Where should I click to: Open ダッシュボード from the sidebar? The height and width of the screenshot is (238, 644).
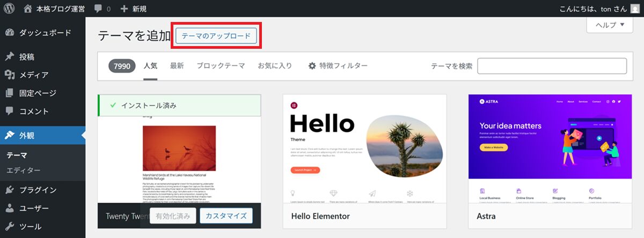click(45, 33)
